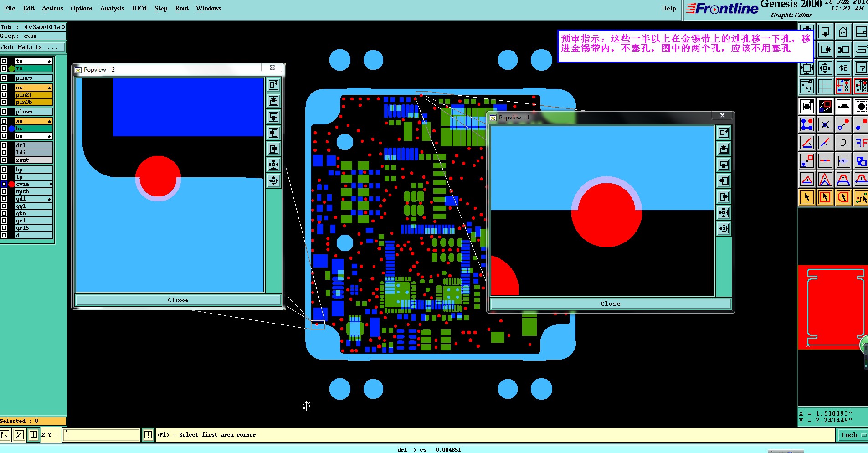
Task: Click the exclamation mark icon in status bar
Action: 148,435
